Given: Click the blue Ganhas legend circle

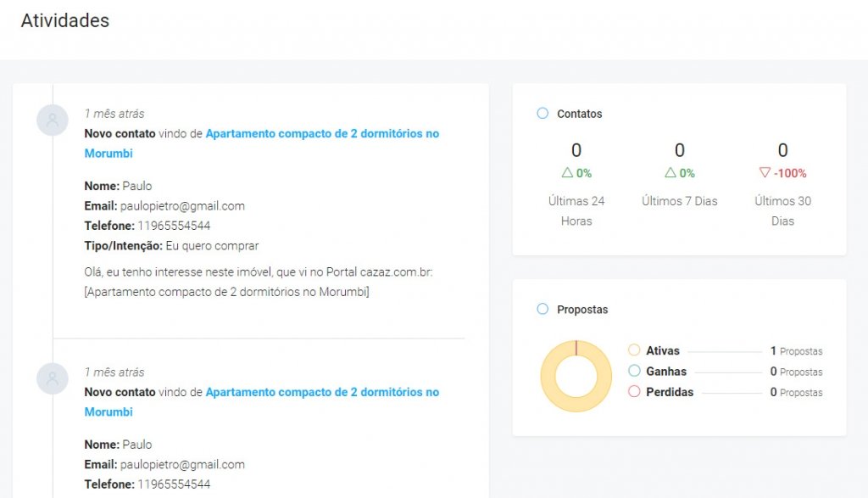Looking at the screenshot, I should (x=634, y=372).
